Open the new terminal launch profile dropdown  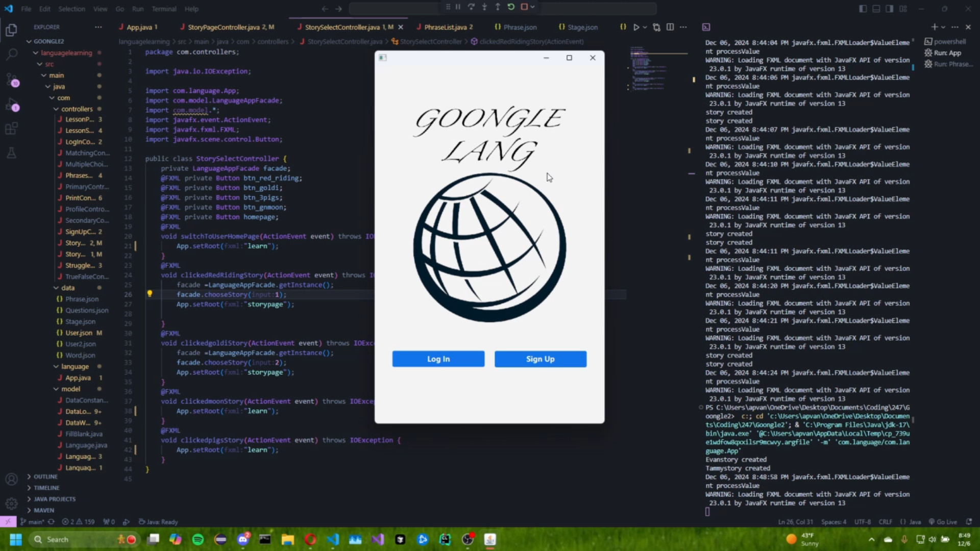(943, 27)
